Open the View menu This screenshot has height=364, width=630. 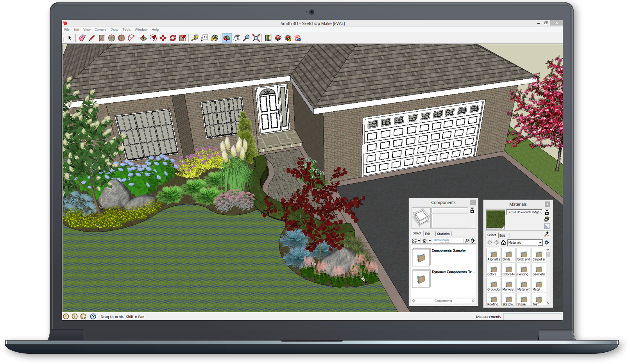(87, 30)
